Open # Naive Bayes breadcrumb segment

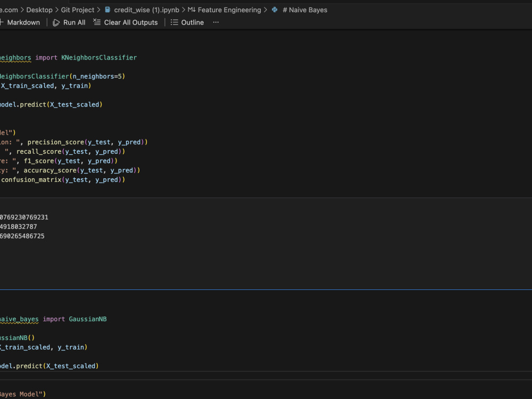pos(305,10)
